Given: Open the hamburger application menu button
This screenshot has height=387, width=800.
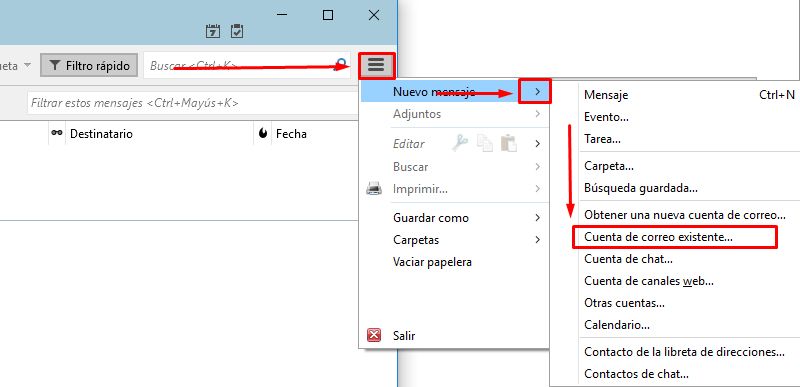Looking at the screenshot, I should tap(376, 65).
